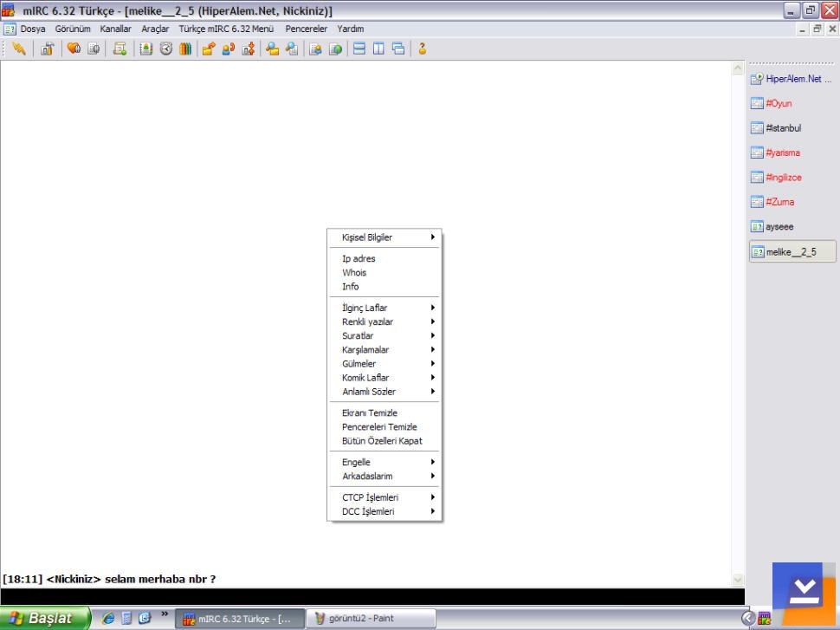This screenshot has height=630, width=840.
Task: Switch to the #Oyun channel
Action: (792, 103)
